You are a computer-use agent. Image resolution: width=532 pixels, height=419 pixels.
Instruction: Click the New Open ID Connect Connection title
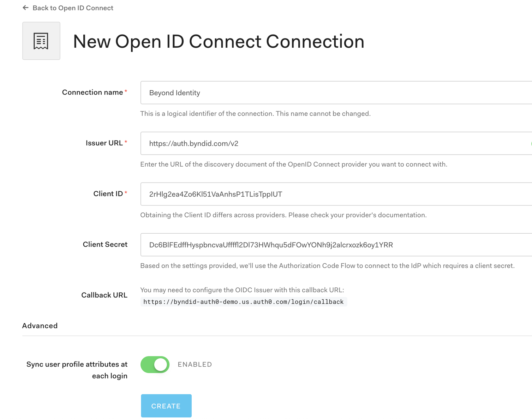(x=219, y=41)
